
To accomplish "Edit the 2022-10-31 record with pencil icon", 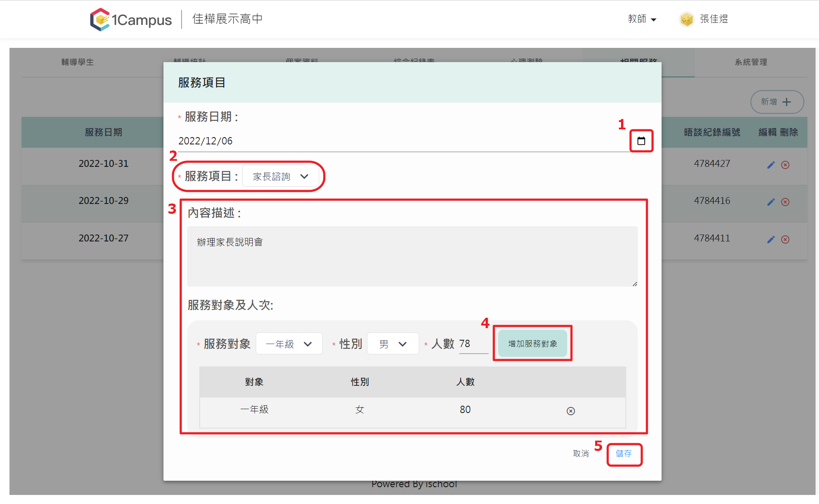I will pos(771,165).
